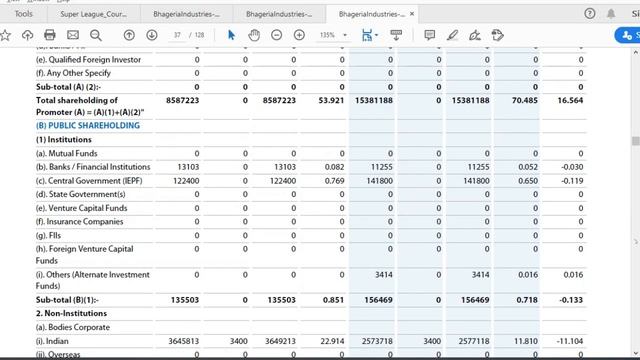The width and height of the screenshot is (640, 360).
Task: Activate the hand pan tool
Action: (x=254, y=35)
